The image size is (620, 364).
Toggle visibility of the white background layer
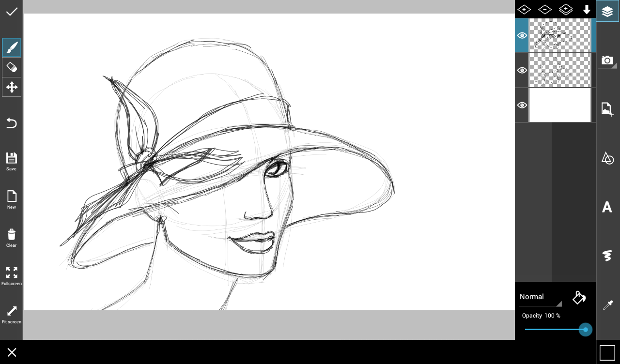pyautogui.click(x=522, y=105)
